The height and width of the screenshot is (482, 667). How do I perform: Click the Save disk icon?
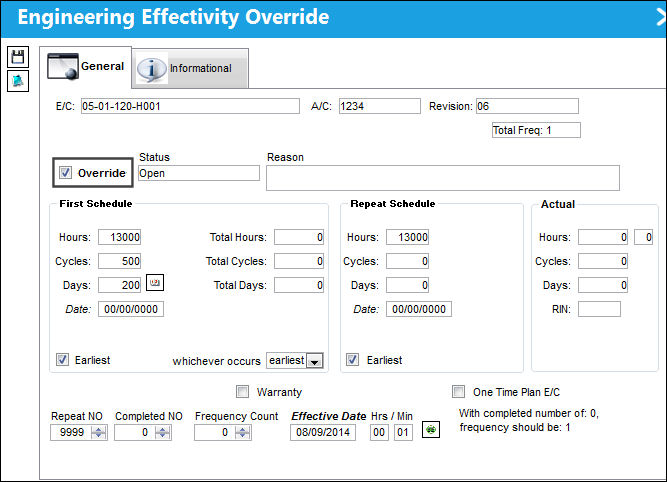coord(18,57)
